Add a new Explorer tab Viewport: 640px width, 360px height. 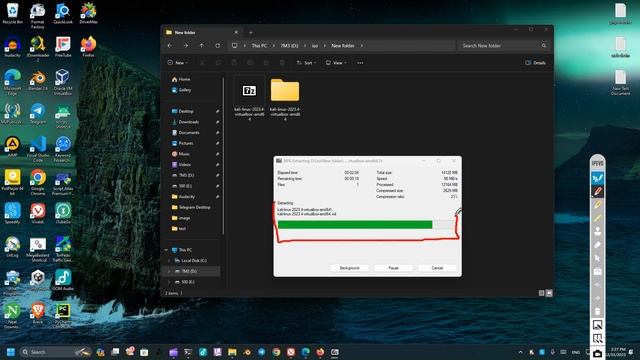point(251,32)
